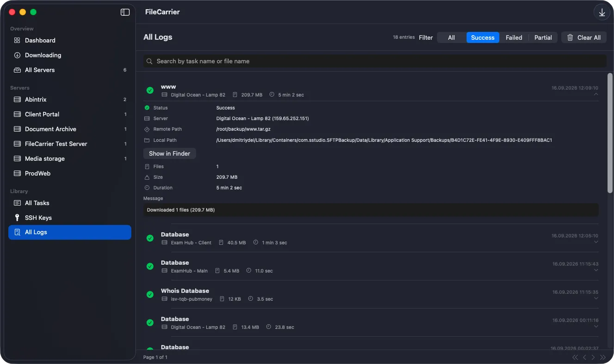Click the FileCarrier title text
The height and width of the screenshot is (364, 614).
(162, 12)
